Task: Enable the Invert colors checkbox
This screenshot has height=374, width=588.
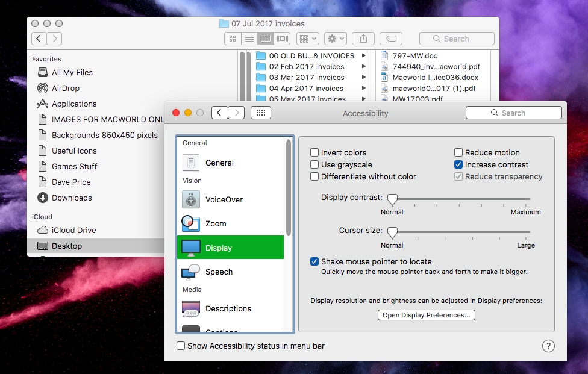Action: point(314,153)
